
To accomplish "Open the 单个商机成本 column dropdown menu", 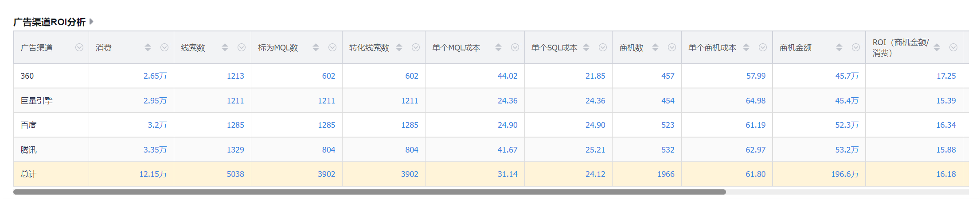I will pos(763,47).
